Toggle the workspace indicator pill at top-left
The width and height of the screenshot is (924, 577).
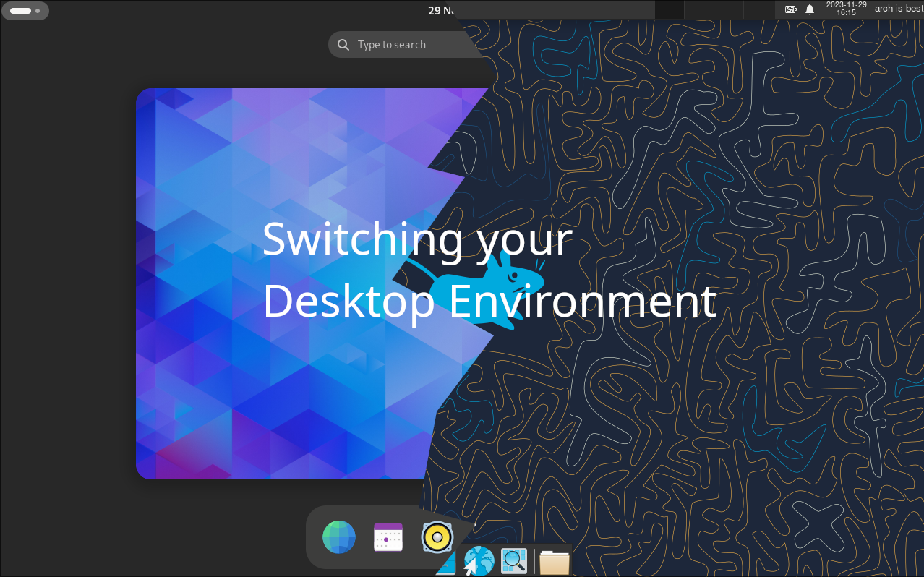[25, 11]
